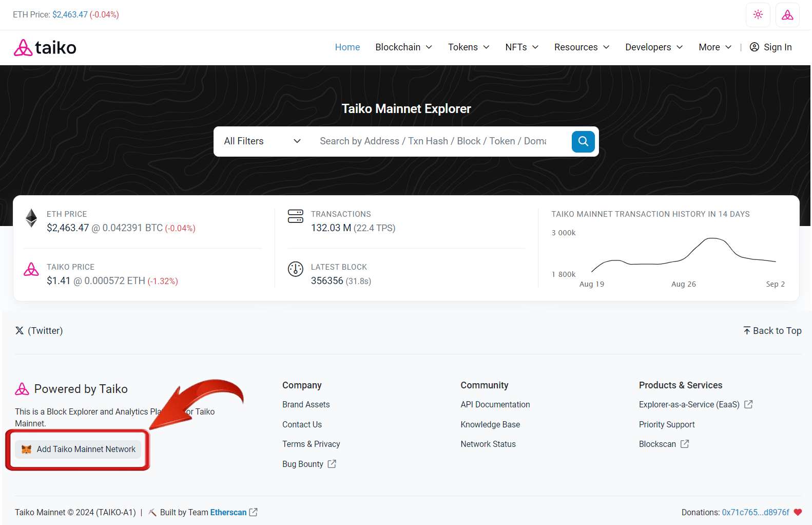This screenshot has height=525, width=812.
Task: Open ETH price value $2,463.47 in stats card
Action: [x=68, y=228]
